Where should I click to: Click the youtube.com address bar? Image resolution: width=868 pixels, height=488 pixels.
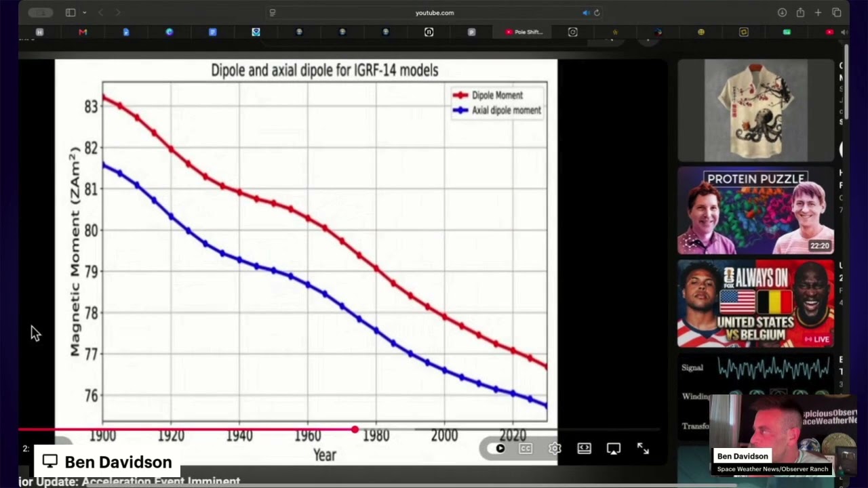[x=435, y=12]
